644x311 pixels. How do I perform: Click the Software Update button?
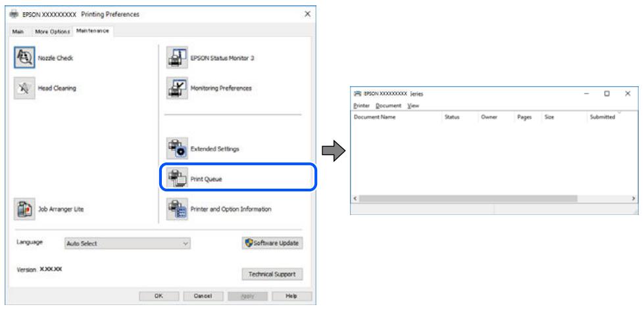pyautogui.click(x=272, y=243)
